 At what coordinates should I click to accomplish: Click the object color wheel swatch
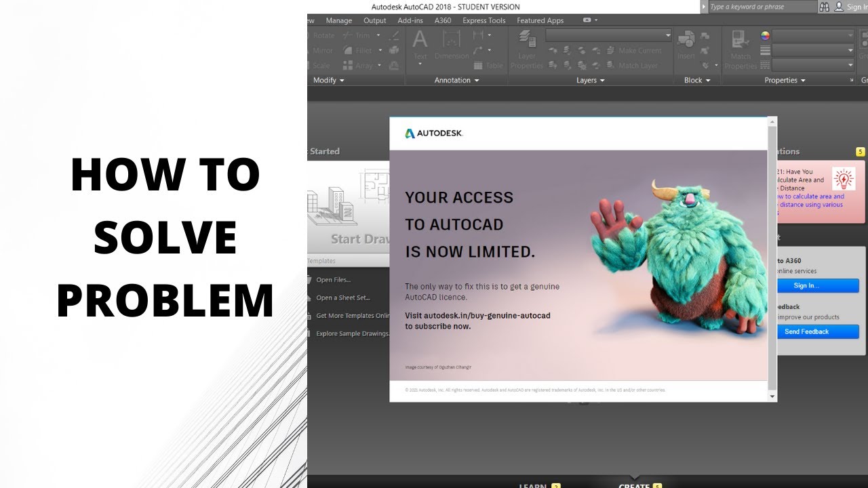tap(766, 36)
